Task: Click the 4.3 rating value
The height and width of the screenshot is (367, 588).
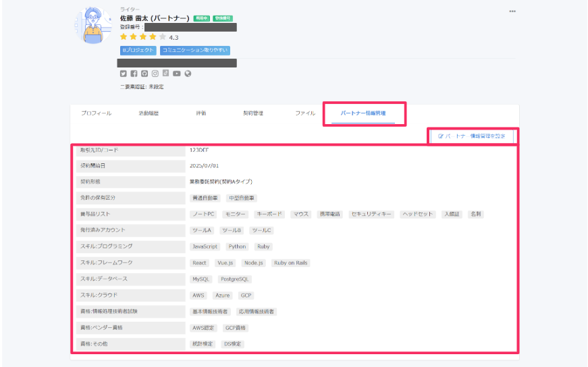Action: click(173, 38)
